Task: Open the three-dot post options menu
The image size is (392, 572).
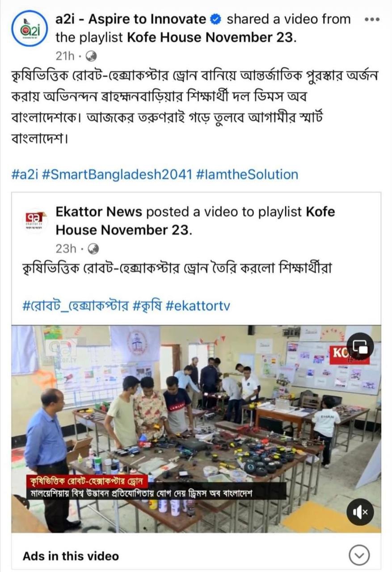Action: click(372, 20)
